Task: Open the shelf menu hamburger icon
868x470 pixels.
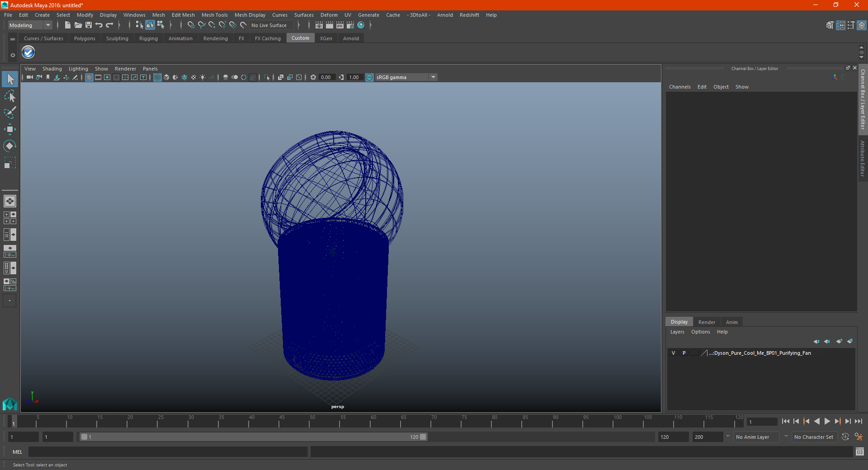Action: pos(13,39)
